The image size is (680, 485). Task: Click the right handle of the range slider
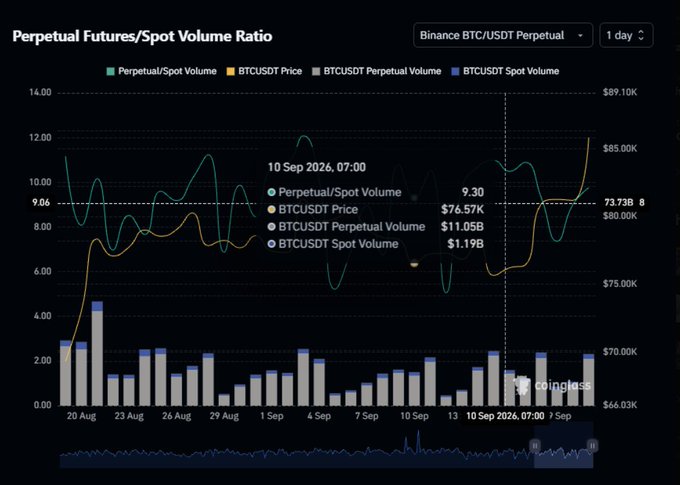[x=592, y=446]
